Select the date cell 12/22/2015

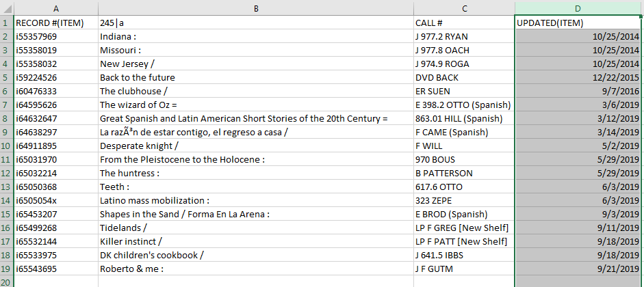578,77
